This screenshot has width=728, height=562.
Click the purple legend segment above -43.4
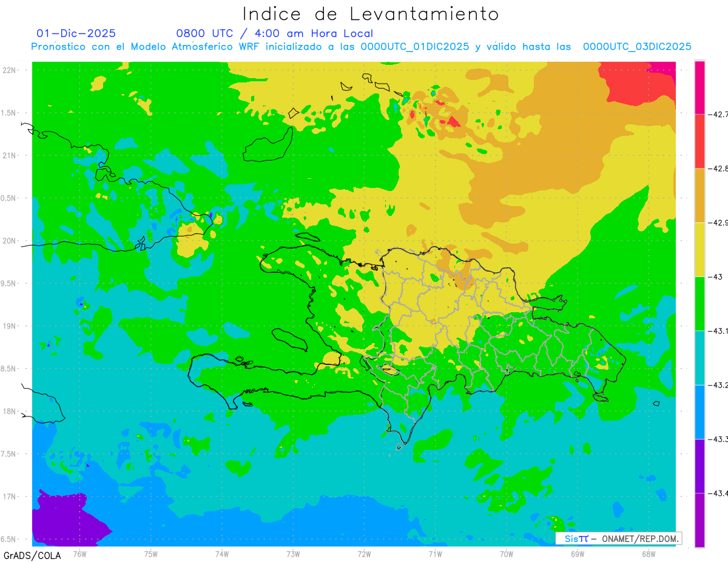699,466
